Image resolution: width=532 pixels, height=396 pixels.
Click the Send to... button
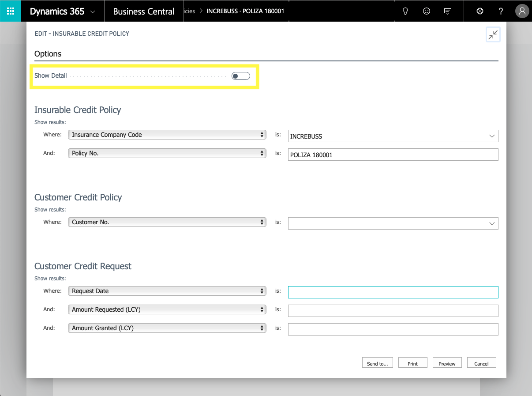tap(378, 362)
